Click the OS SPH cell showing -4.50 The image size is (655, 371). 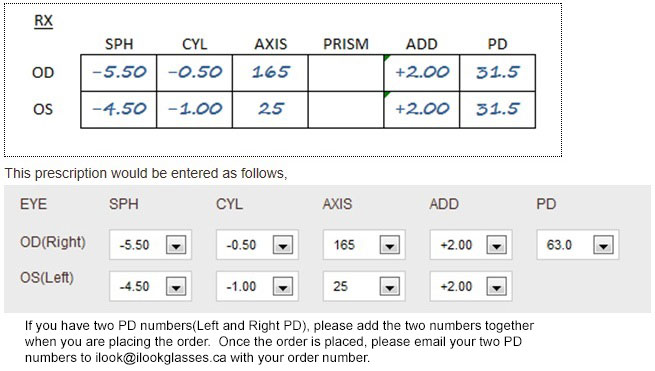pos(119,109)
